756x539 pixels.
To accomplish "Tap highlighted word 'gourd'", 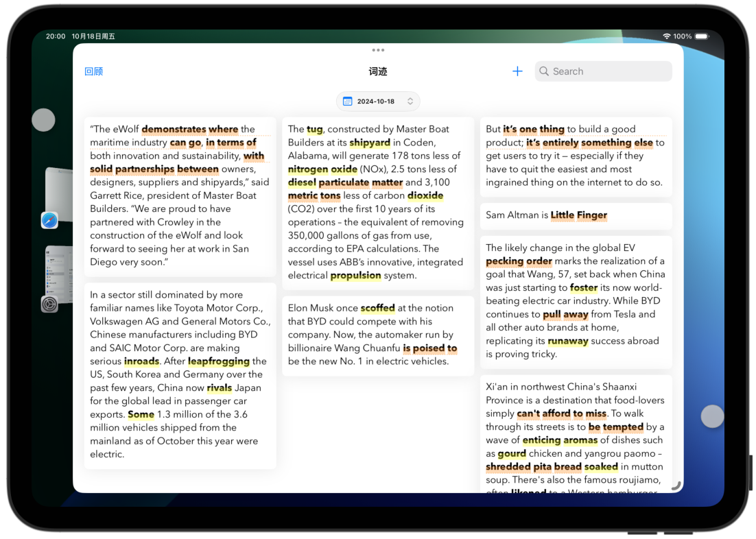I will [x=512, y=454].
